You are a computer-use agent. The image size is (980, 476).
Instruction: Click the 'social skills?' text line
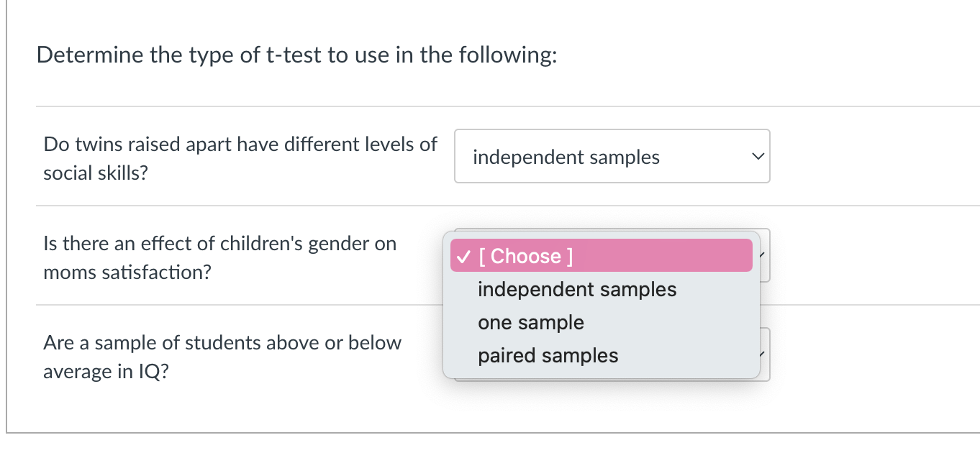96,173
